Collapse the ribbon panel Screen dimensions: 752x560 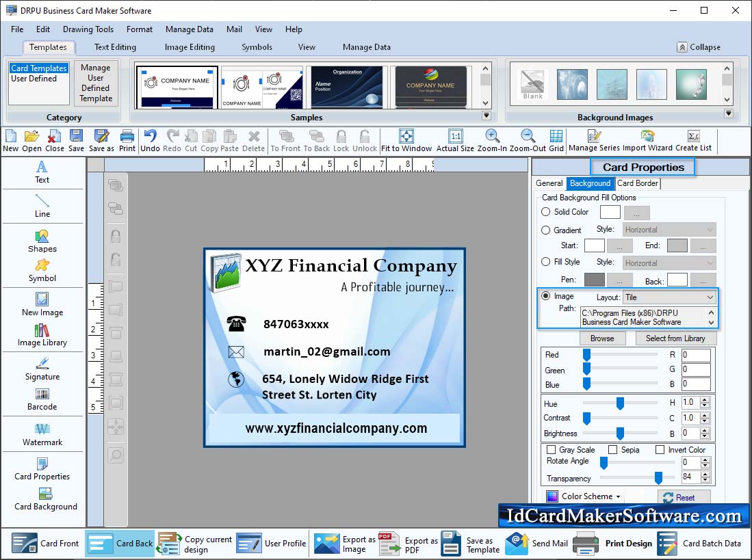[699, 47]
